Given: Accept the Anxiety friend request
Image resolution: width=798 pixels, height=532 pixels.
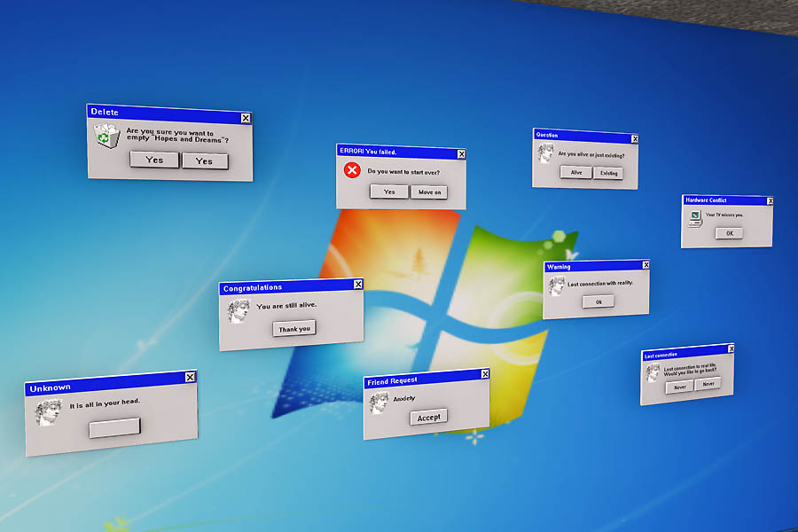Looking at the screenshot, I should (428, 417).
